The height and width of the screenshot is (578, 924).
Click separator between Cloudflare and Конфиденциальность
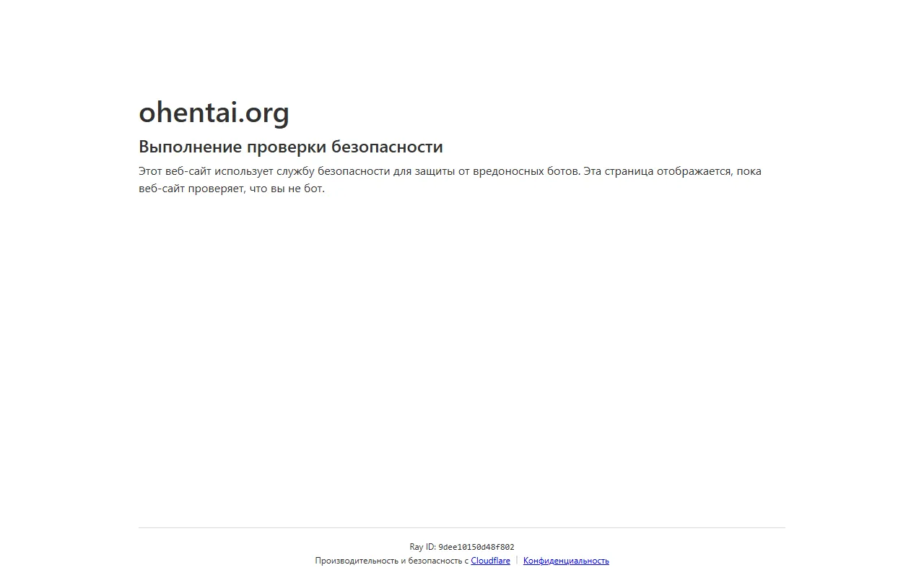pyautogui.click(x=517, y=561)
